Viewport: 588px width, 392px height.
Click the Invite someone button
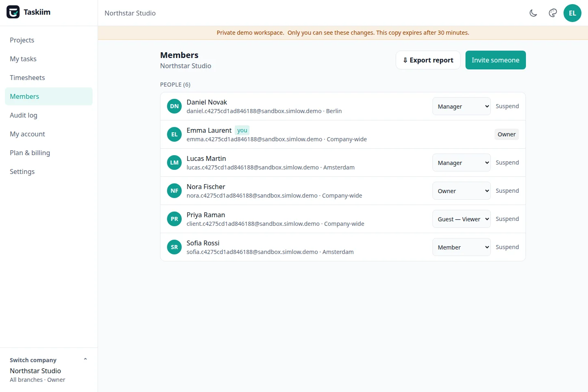point(496,60)
